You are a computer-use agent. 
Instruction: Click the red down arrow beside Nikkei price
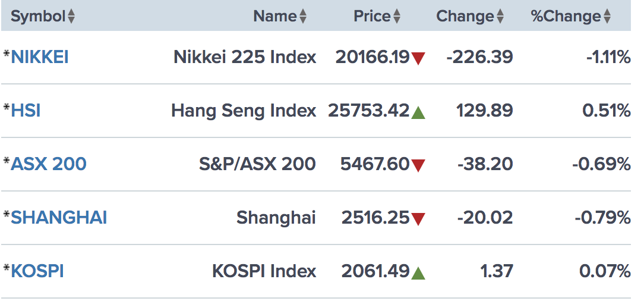pyautogui.click(x=418, y=58)
